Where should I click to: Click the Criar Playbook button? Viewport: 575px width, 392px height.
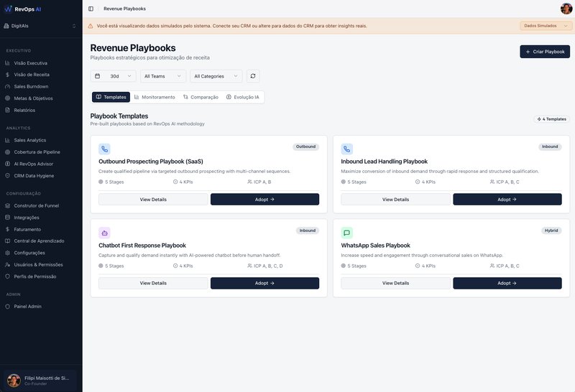[x=545, y=52]
